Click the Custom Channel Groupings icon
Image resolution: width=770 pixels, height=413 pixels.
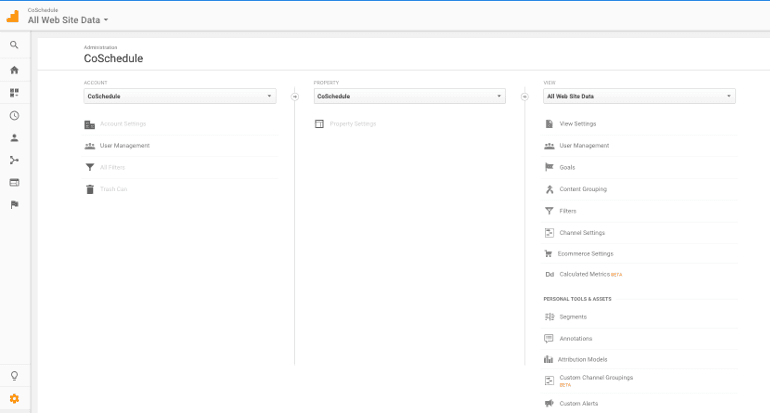pos(549,381)
